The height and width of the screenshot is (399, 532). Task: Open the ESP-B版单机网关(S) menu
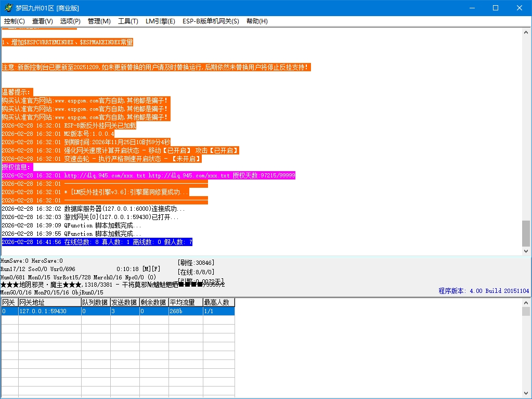(x=211, y=21)
